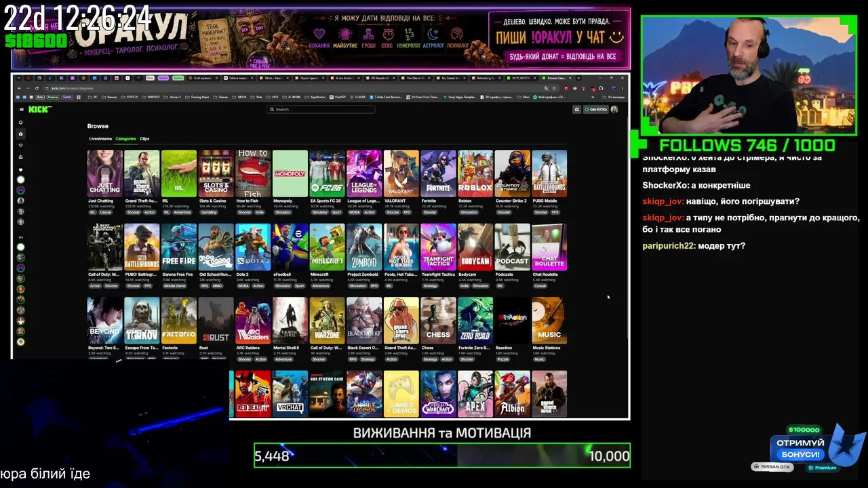Open the ARC Raiders category cover
Viewport: 868px width, 488px height.
[x=253, y=320]
